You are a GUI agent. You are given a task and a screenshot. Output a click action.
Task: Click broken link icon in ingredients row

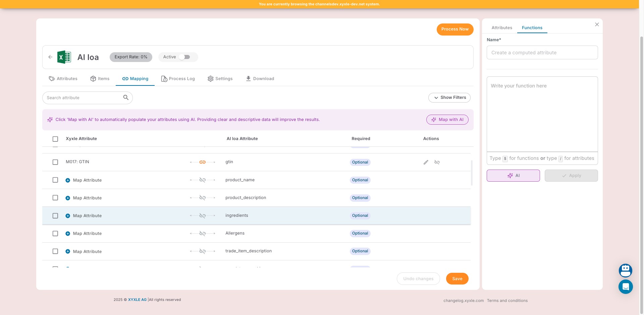tap(202, 216)
